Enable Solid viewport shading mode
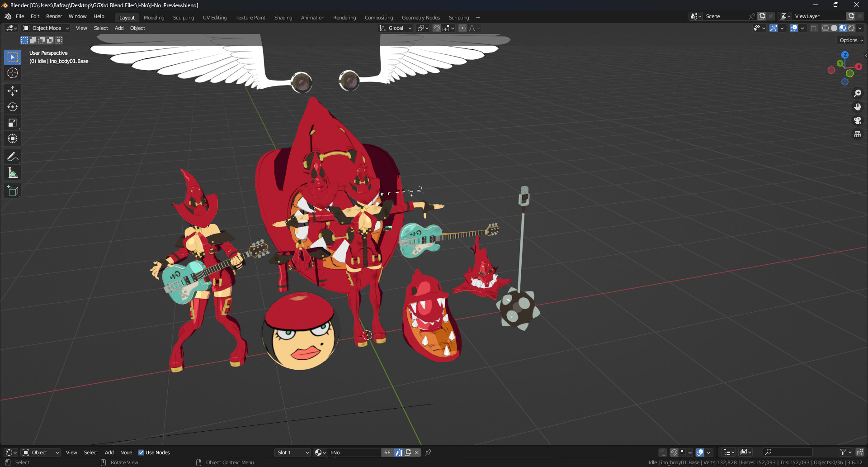Viewport: 868px width, 467px height. click(834, 28)
